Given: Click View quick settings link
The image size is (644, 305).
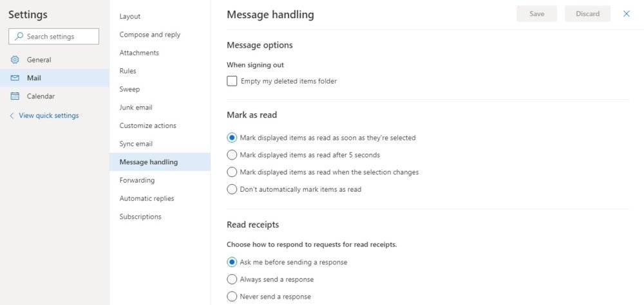Looking at the screenshot, I should coord(49,116).
